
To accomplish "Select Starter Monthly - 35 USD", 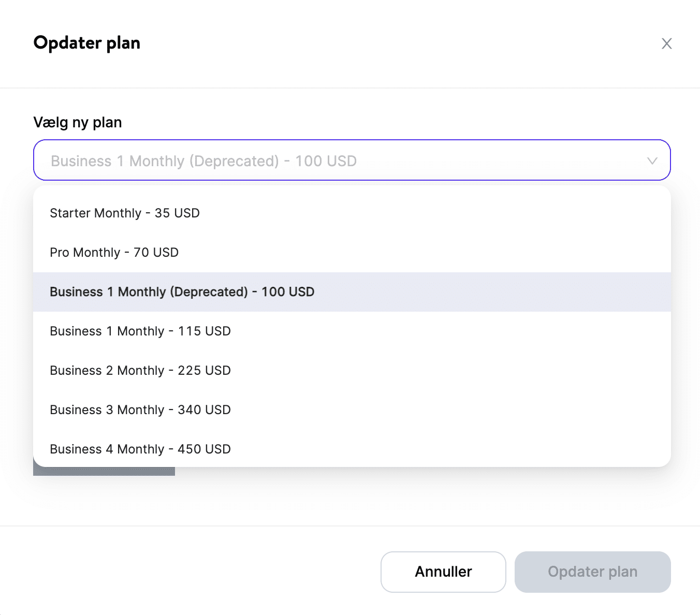I will point(125,213).
